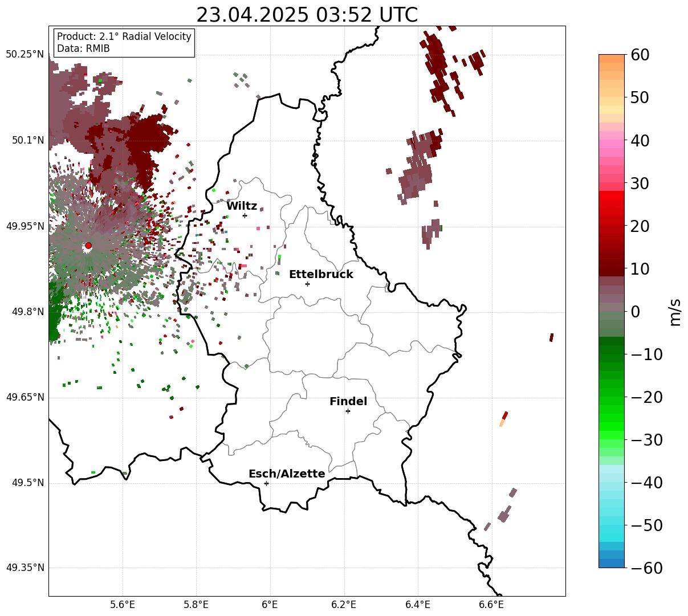
Task: Click the colorbar tick label −10
Action: tap(646, 354)
